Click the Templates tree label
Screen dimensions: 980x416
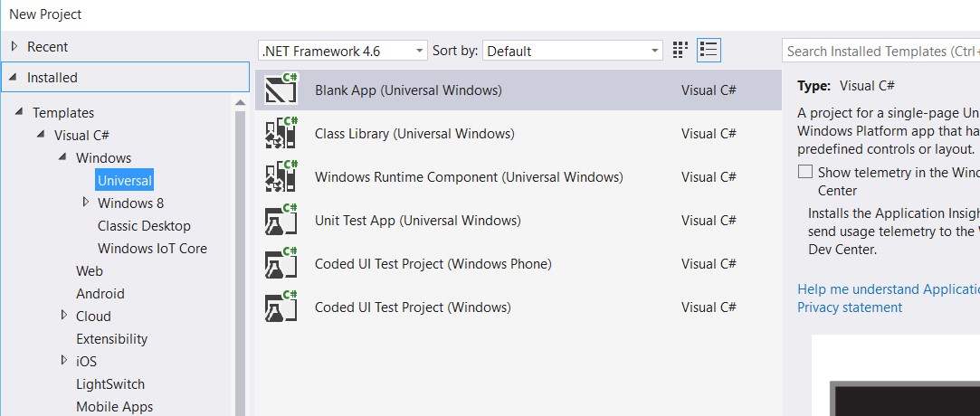coord(63,112)
